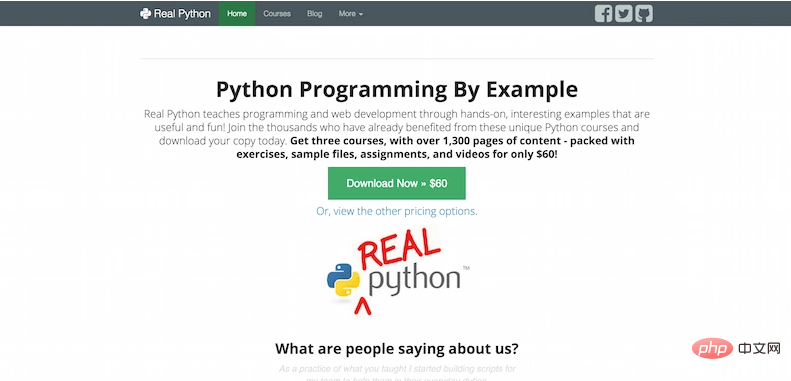Click the Download Now » $60 button
This screenshot has width=791, height=381.
coord(397,183)
